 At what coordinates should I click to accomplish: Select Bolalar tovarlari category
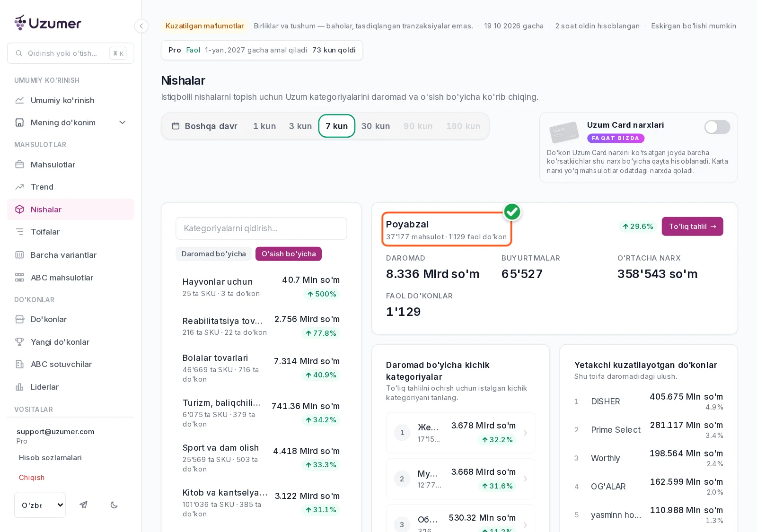(261, 368)
